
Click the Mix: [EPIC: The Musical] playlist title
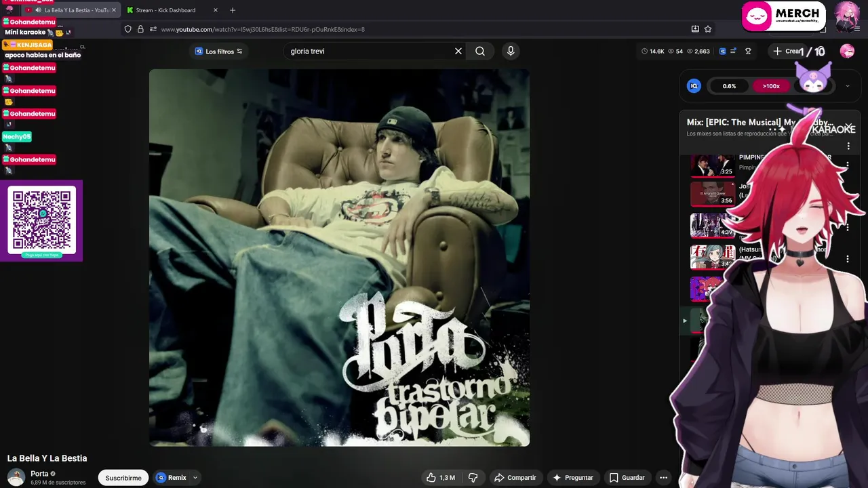click(759, 123)
